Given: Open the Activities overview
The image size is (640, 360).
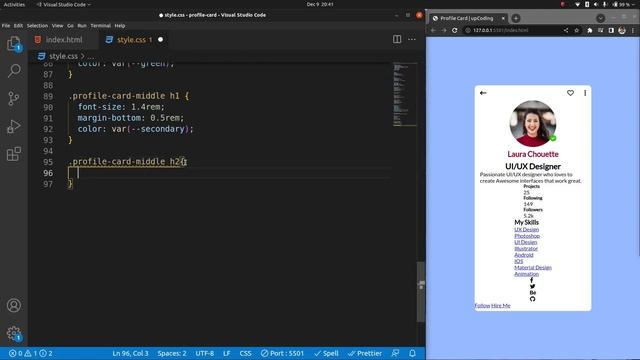Looking at the screenshot, I should pyautogui.click(x=14, y=4).
